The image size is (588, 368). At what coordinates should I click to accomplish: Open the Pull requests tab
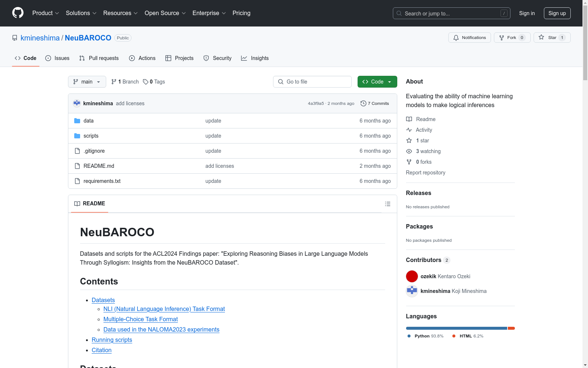(99, 58)
